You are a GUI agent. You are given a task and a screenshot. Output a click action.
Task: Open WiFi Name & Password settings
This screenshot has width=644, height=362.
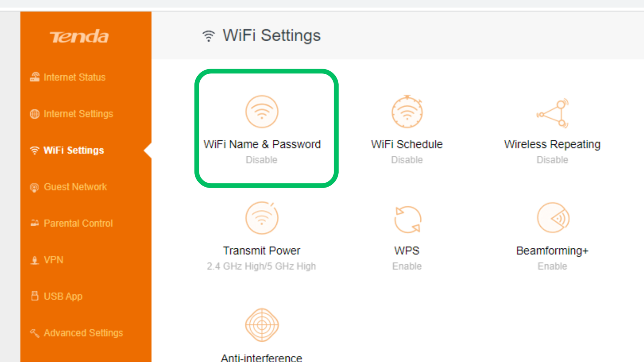261,128
